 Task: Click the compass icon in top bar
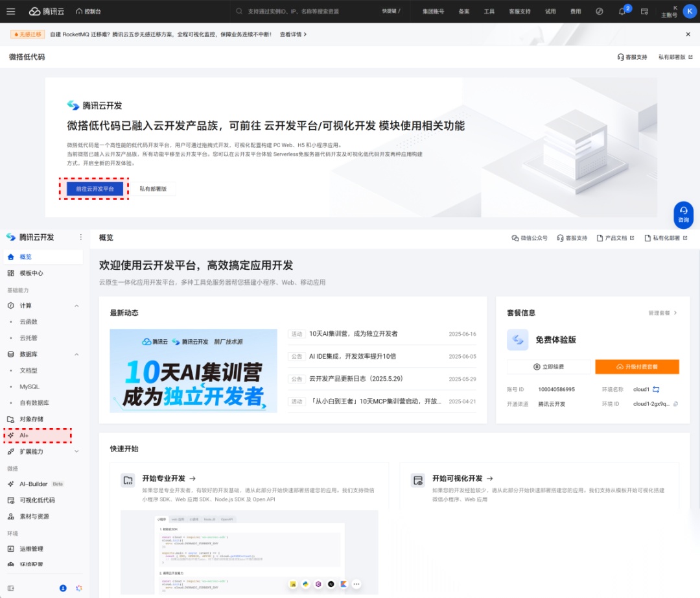point(599,11)
